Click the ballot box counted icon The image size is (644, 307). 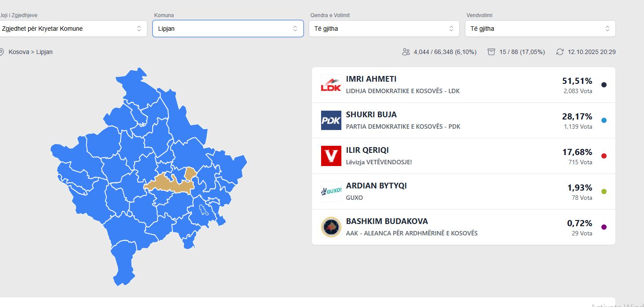(x=491, y=52)
